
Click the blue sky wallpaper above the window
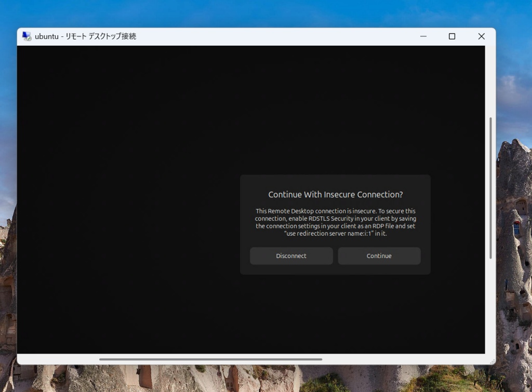tap(260, 13)
